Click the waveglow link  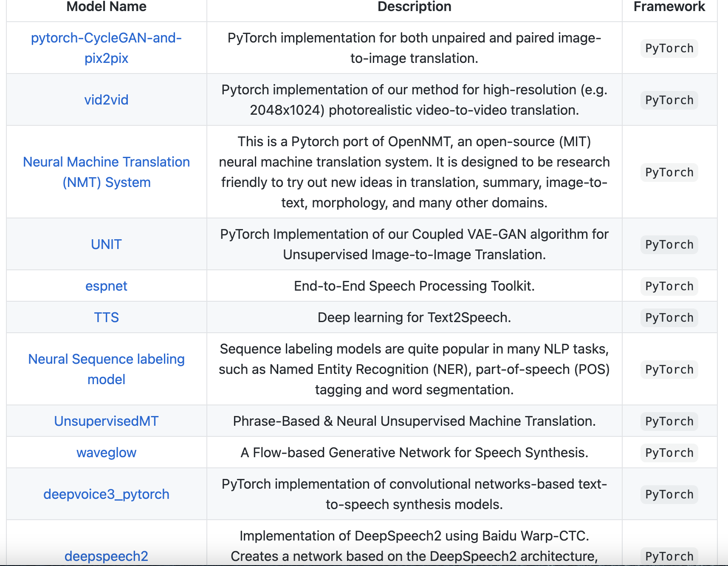pyautogui.click(x=106, y=453)
